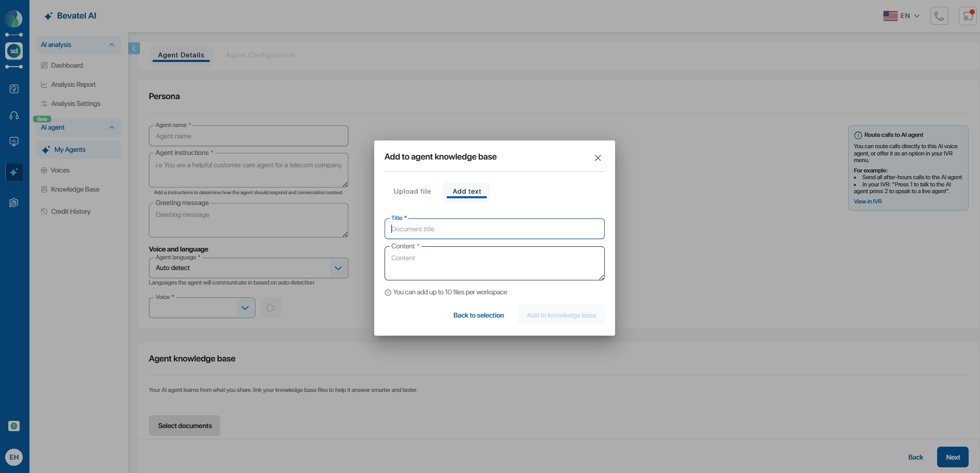Switch to the Upload file tab
Screen dimensions: 980x473
pyautogui.click(x=412, y=192)
